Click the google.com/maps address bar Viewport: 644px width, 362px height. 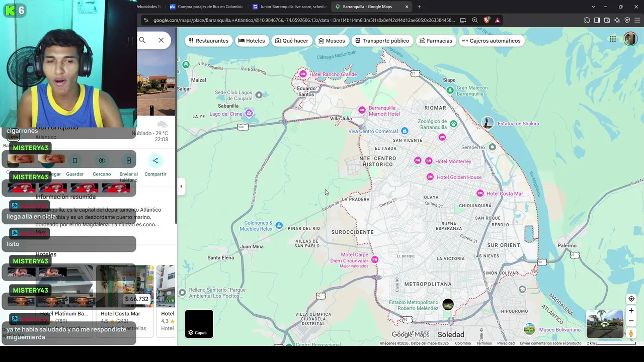coord(304,20)
